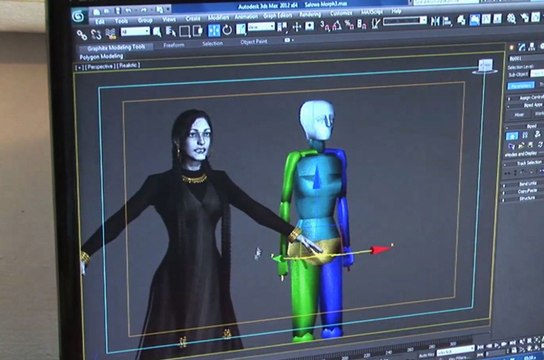This screenshot has height=360, width=544.
Task: Open the Manage Layers icon
Action: pos(461,20)
